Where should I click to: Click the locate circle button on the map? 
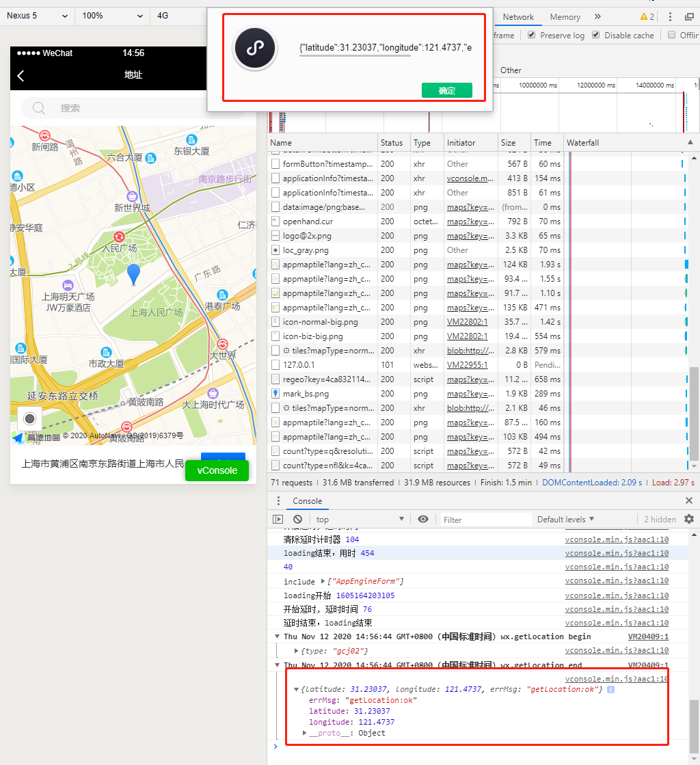point(29,418)
